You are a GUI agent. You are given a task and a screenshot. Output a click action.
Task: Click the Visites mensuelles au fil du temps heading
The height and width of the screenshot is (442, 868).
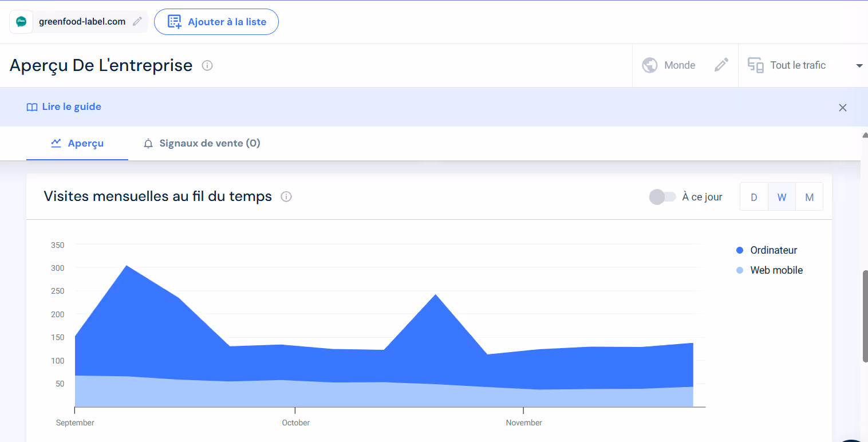click(158, 197)
